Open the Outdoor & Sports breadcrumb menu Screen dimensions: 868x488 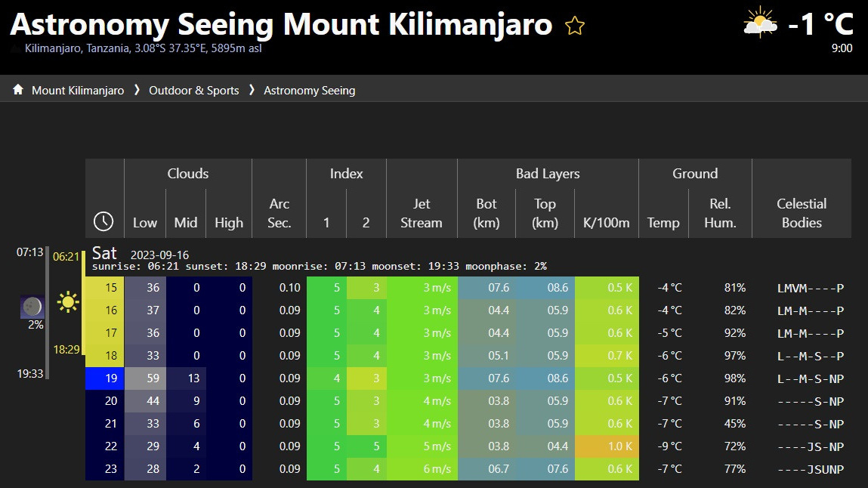(193, 91)
